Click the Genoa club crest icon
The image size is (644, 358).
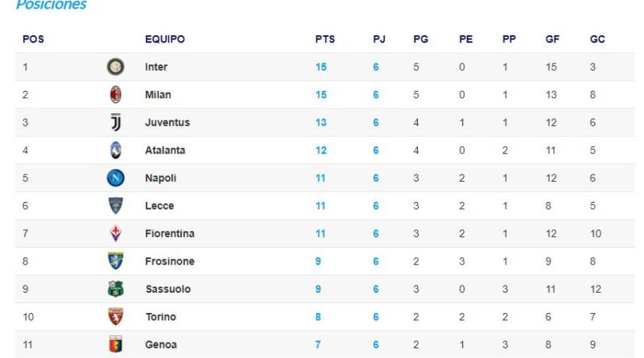coord(115,344)
